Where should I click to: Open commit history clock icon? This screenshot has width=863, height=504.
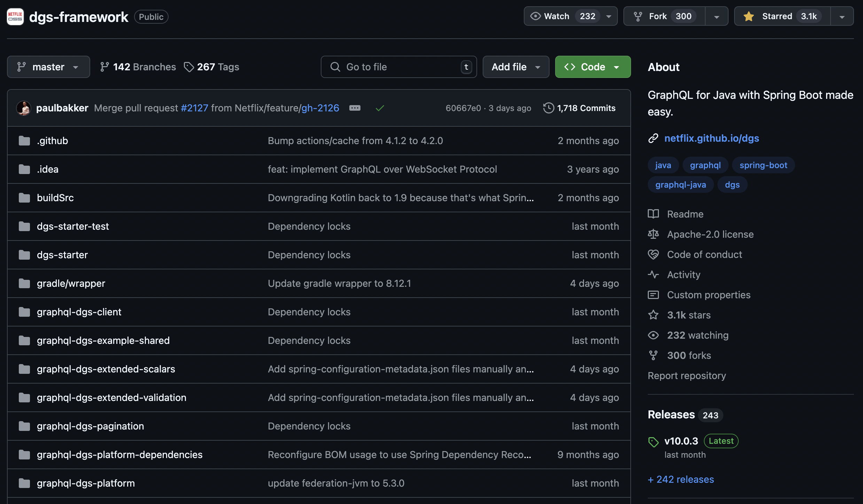[x=549, y=108]
